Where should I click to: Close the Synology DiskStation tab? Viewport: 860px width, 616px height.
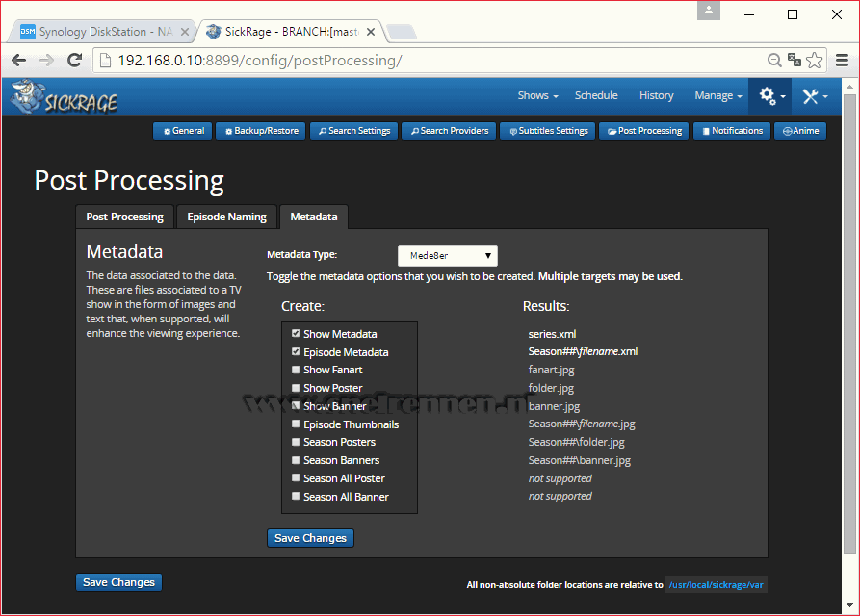pyautogui.click(x=185, y=32)
